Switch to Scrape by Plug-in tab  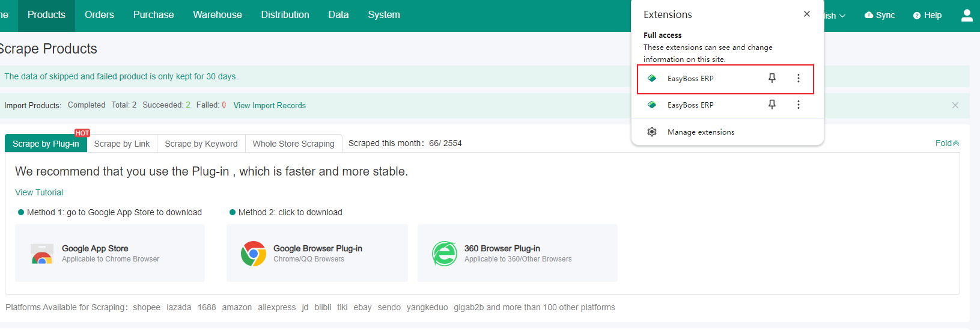point(46,144)
